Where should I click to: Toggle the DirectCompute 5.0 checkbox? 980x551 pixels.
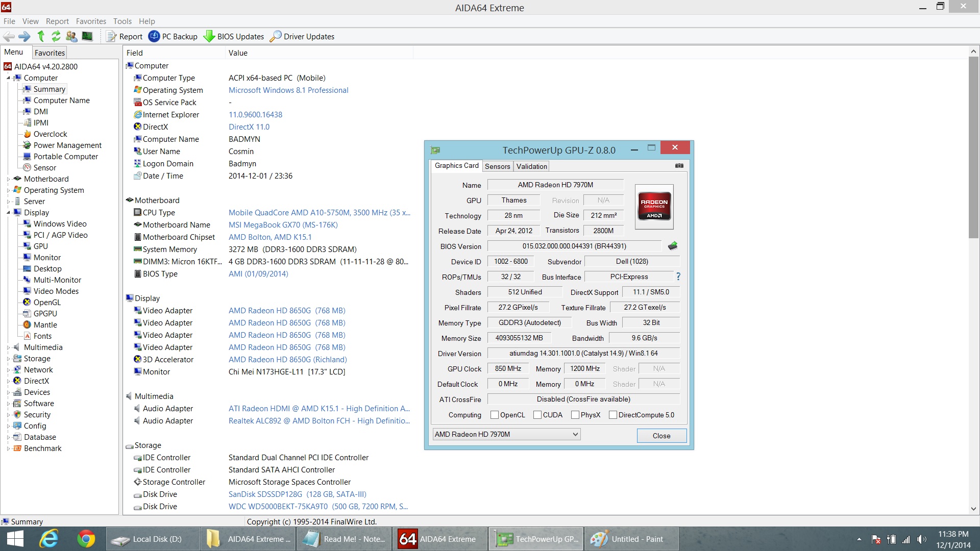click(x=613, y=415)
